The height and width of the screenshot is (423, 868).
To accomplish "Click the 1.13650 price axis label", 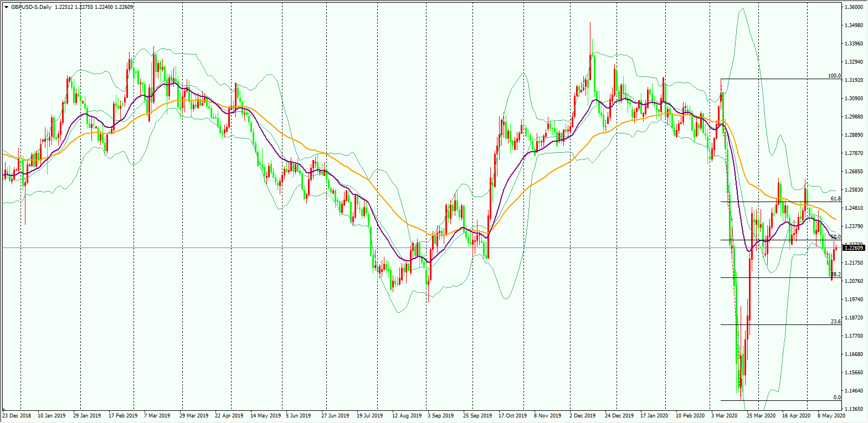I will [854, 409].
